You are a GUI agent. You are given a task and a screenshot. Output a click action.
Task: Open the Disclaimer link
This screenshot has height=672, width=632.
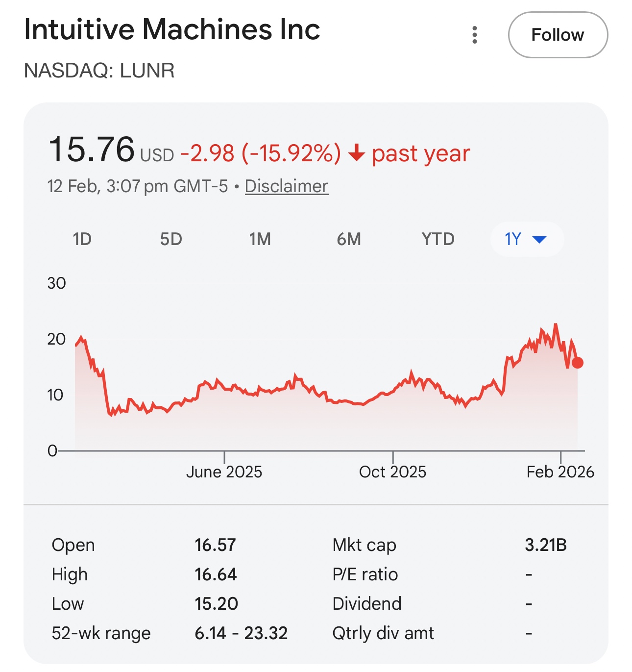286,186
